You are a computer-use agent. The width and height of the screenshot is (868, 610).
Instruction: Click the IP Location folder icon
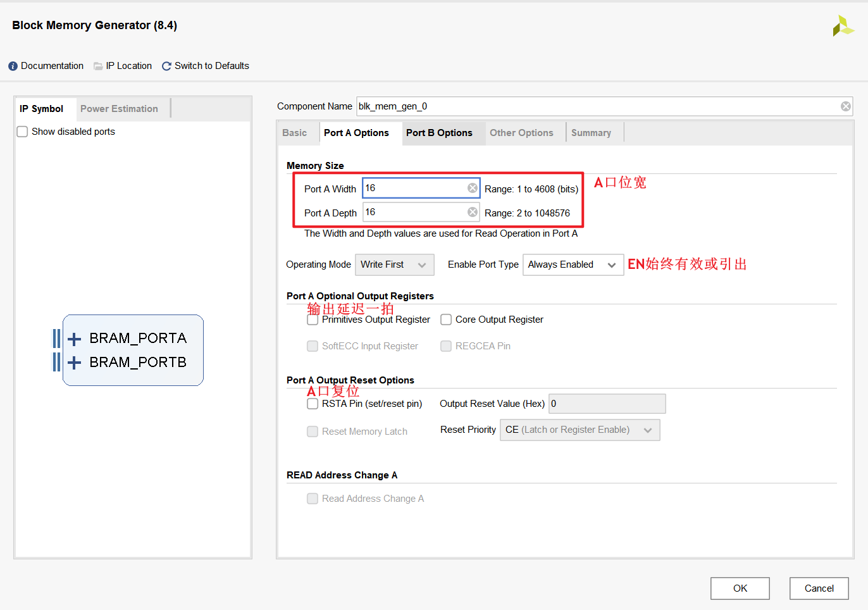pyautogui.click(x=98, y=66)
